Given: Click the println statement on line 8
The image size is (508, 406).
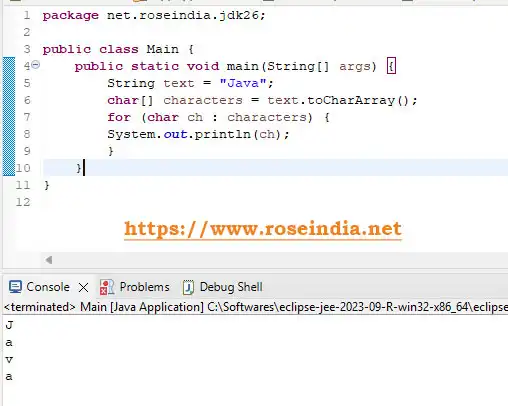Looking at the screenshot, I should click(x=198, y=134).
